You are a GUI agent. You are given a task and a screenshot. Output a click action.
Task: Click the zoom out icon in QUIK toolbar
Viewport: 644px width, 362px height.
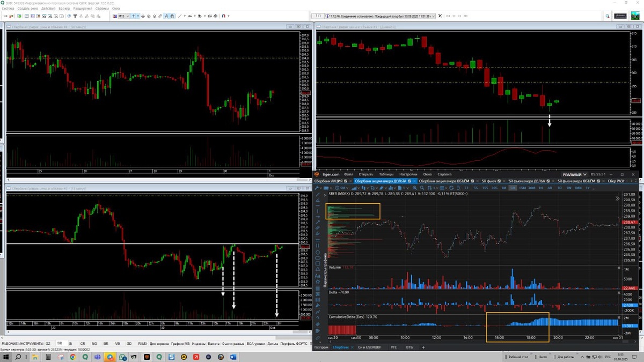click(x=155, y=16)
